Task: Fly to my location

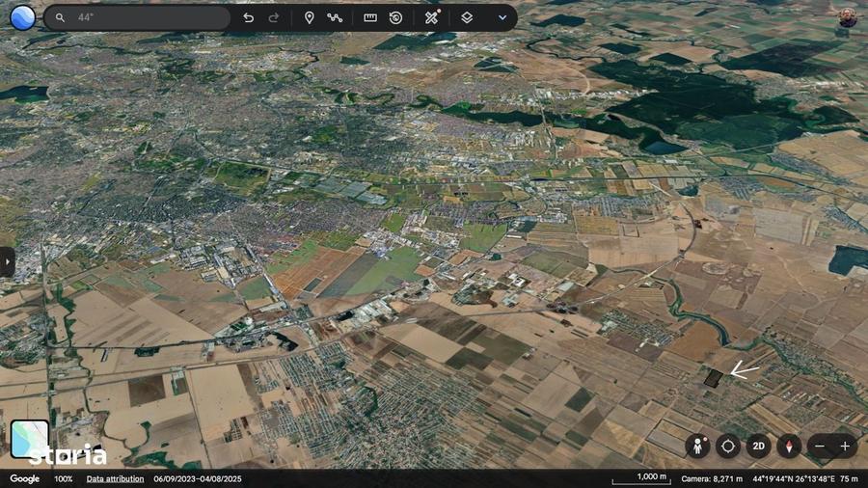Action: click(728, 446)
